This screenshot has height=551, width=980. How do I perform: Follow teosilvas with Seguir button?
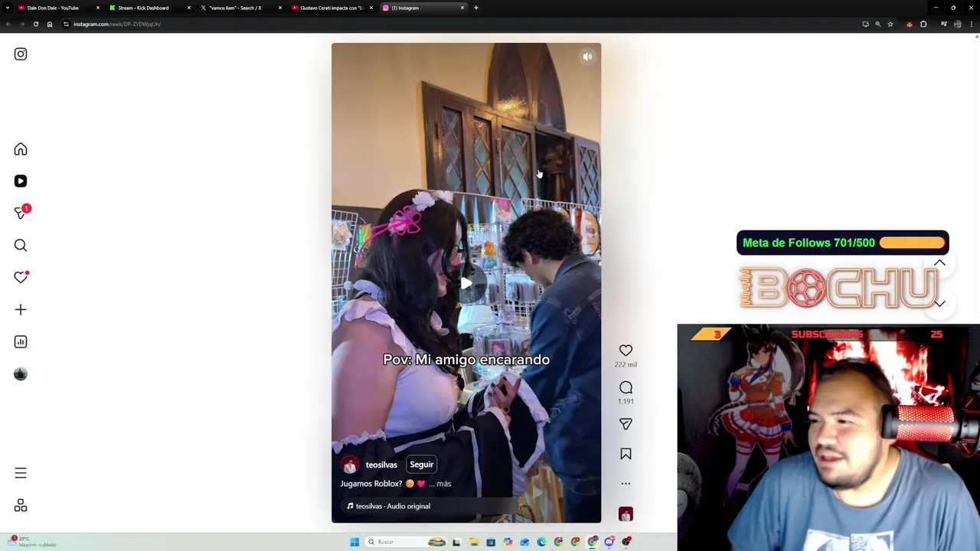click(x=421, y=465)
